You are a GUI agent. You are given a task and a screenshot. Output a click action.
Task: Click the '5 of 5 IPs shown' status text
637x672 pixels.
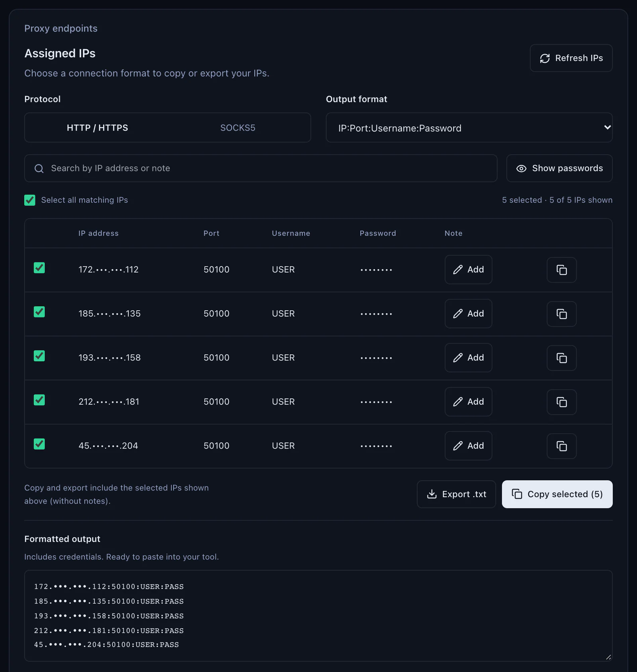(x=581, y=200)
